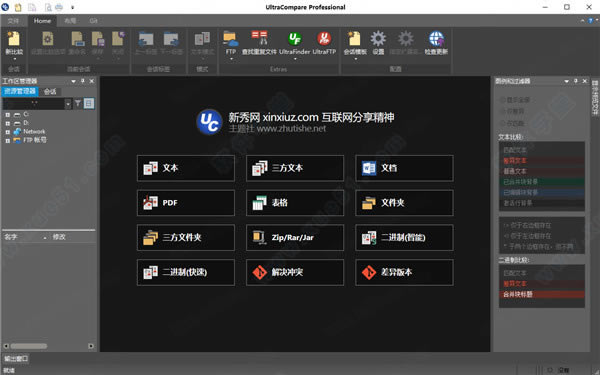The width and height of the screenshot is (600, 375).
Task: Open the path combo box dropdown in explorer
Action: (x=68, y=104)
